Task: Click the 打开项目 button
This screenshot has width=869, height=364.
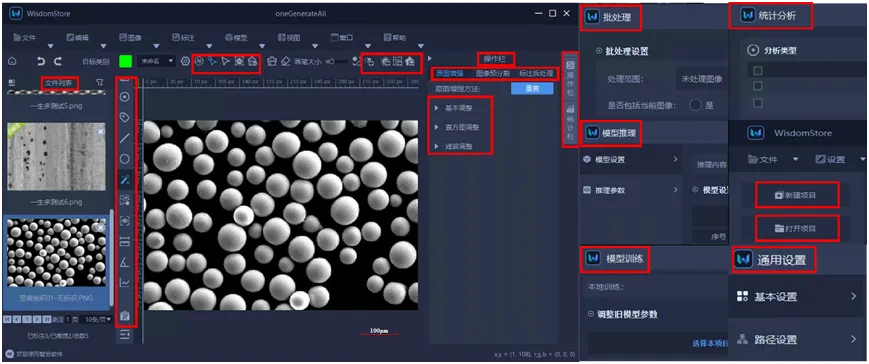Action: pyautogui.click(x=797, y=228)
